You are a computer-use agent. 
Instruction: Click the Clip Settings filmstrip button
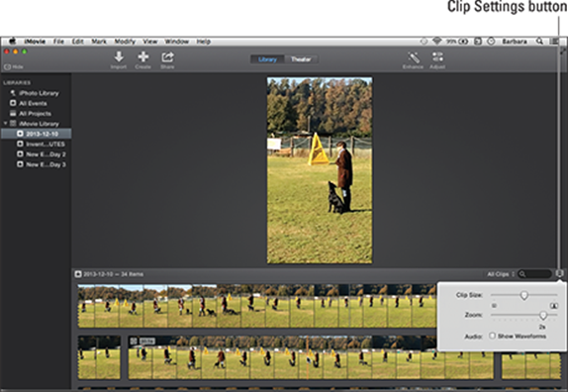coord(560,273)
